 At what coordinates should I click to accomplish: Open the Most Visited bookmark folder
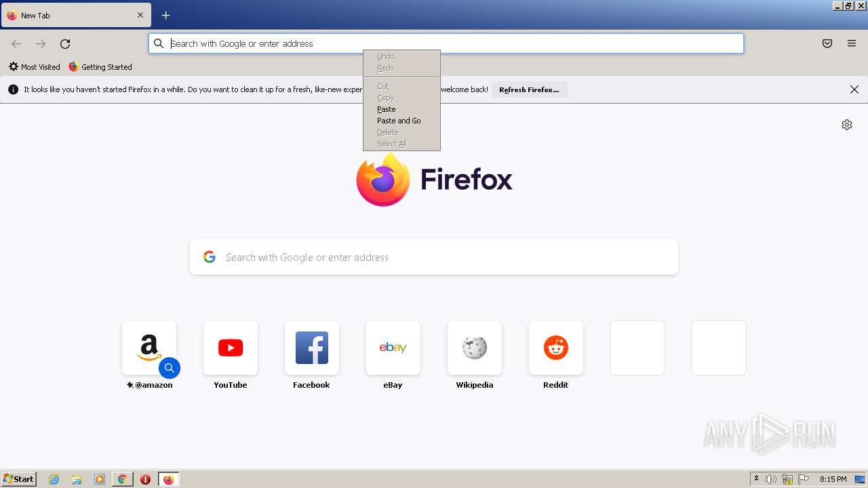coord(34,67)
